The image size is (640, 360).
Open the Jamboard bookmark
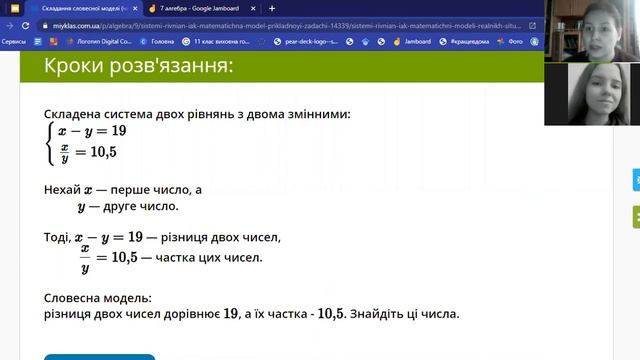[412, 42]
